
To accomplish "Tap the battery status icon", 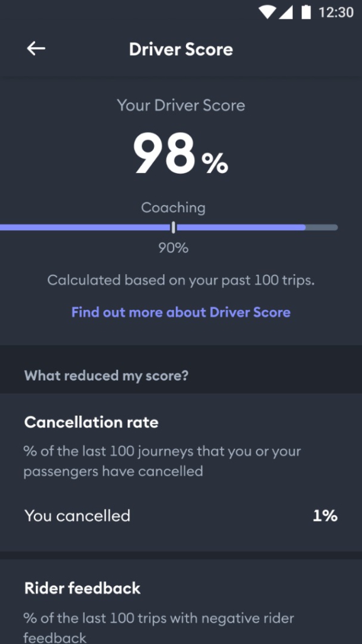I will tap(306, 13).
